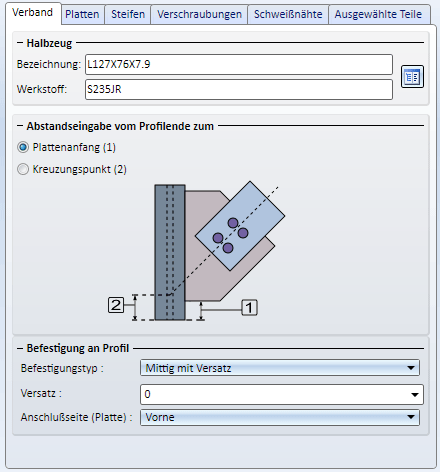Click into the Werkstoff field S235JR
This screenshot has height=472, width=440.
(x=239, y=89)
